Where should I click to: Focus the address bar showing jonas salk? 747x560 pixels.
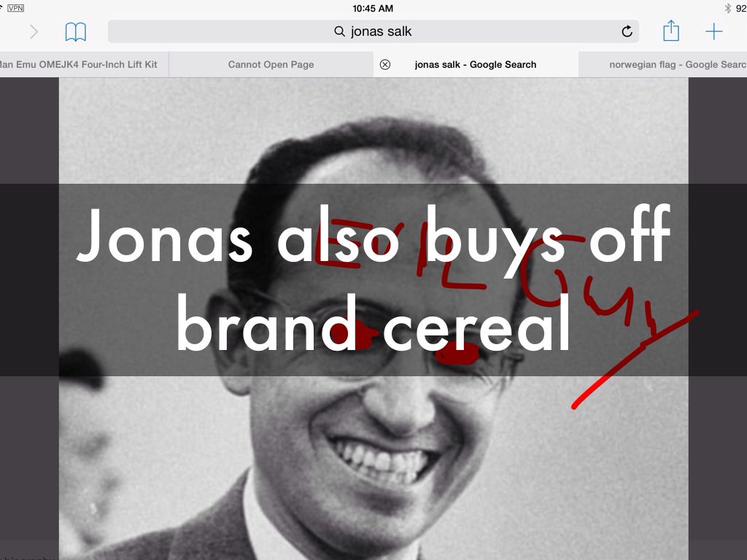coord(373,31)
